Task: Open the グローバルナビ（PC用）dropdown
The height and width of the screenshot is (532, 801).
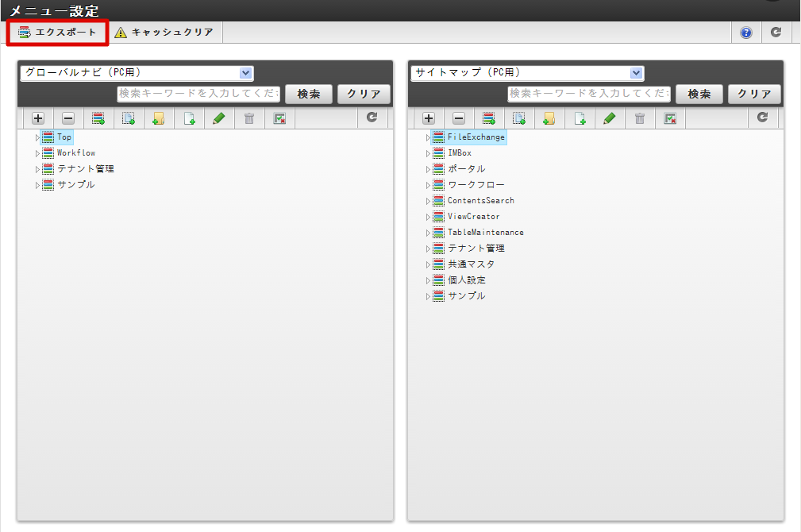Action: coord(137,72)
